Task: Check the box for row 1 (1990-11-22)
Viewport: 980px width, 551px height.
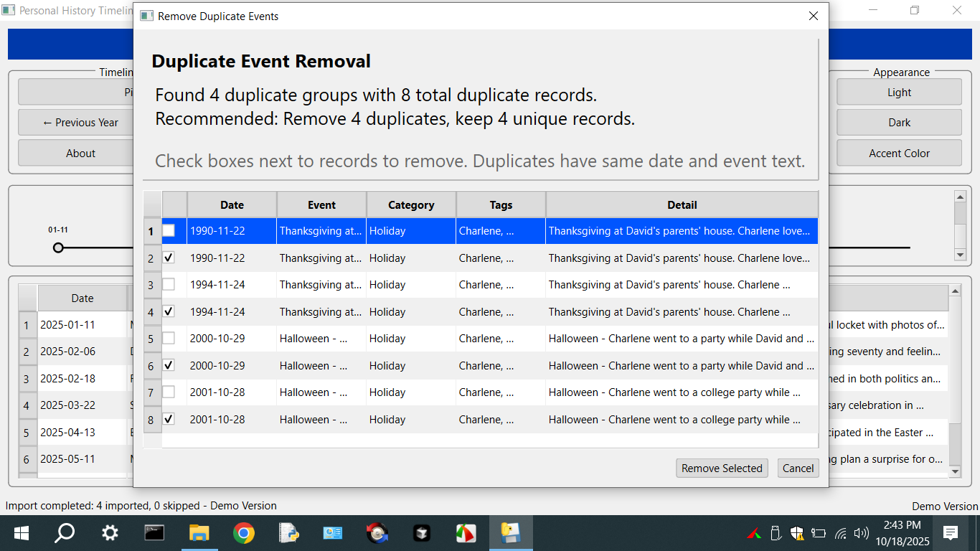Action: click(x=169, y=231)
